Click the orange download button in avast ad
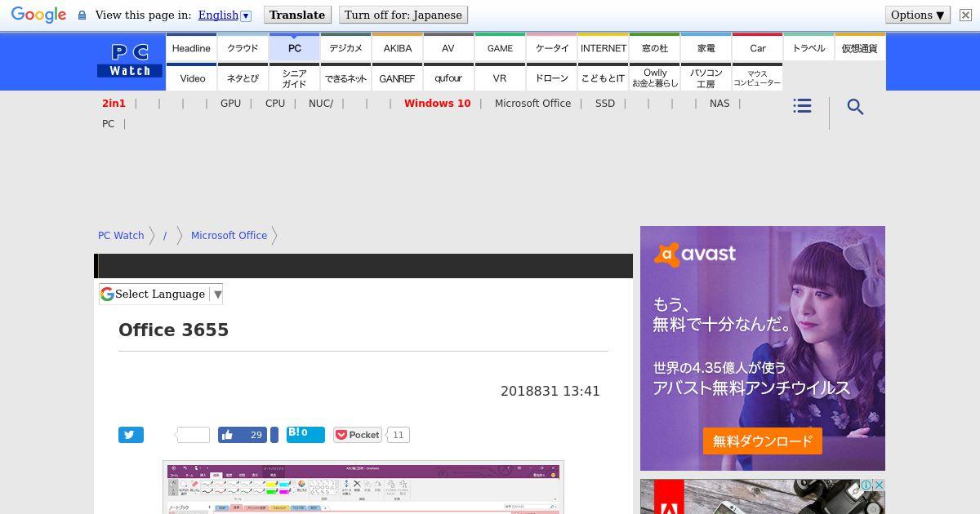980x514 pixels. click(762, 441)
